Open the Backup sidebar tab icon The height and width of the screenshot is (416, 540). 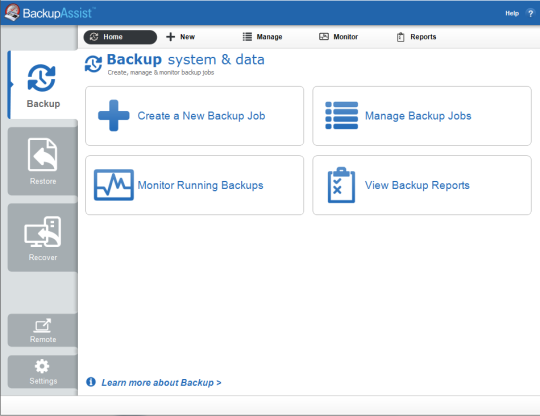point(41,78)
